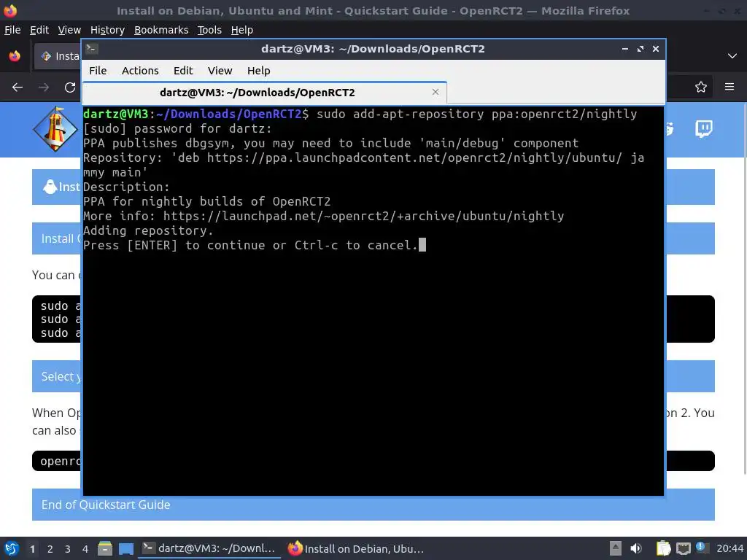Activate the terminal task in the taskbar
Viewport: 747px width, 560px height.
(209, 548)
